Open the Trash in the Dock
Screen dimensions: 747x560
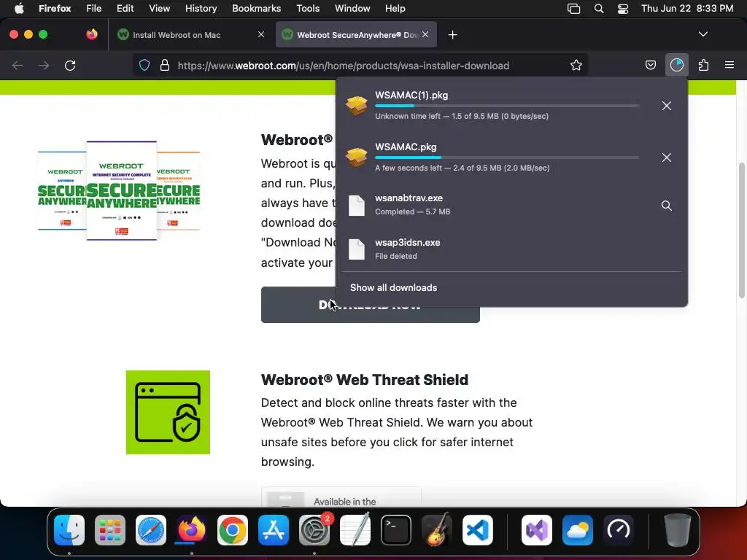pyautogui.click(x=677, y=530)
